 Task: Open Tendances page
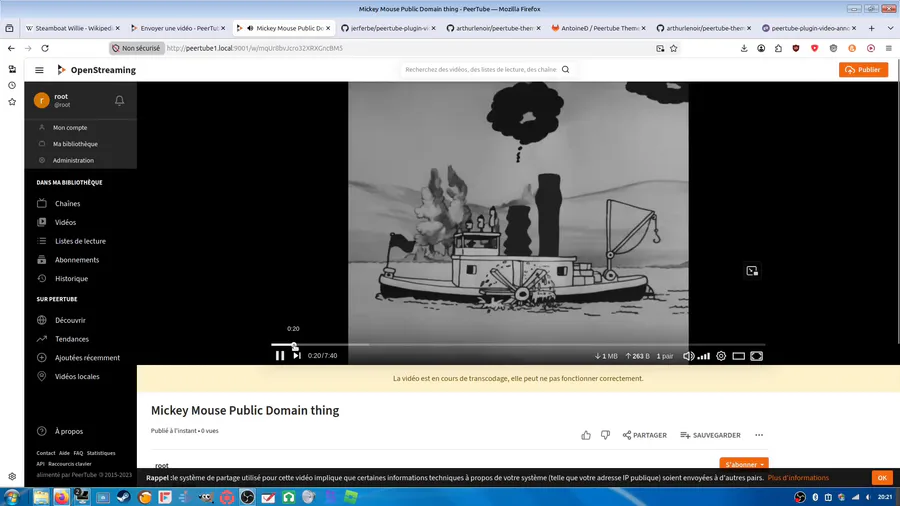[x=72, y=339]
